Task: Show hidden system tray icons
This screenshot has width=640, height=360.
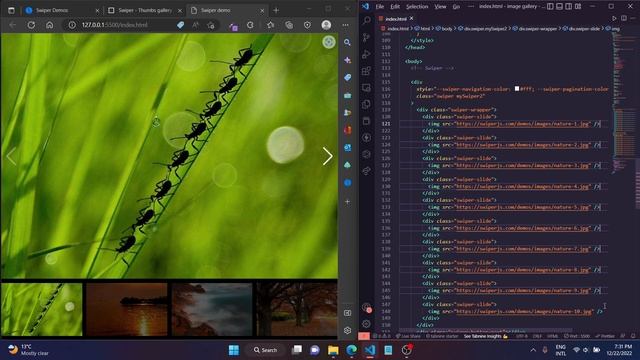Action: [x=533, y=350]
